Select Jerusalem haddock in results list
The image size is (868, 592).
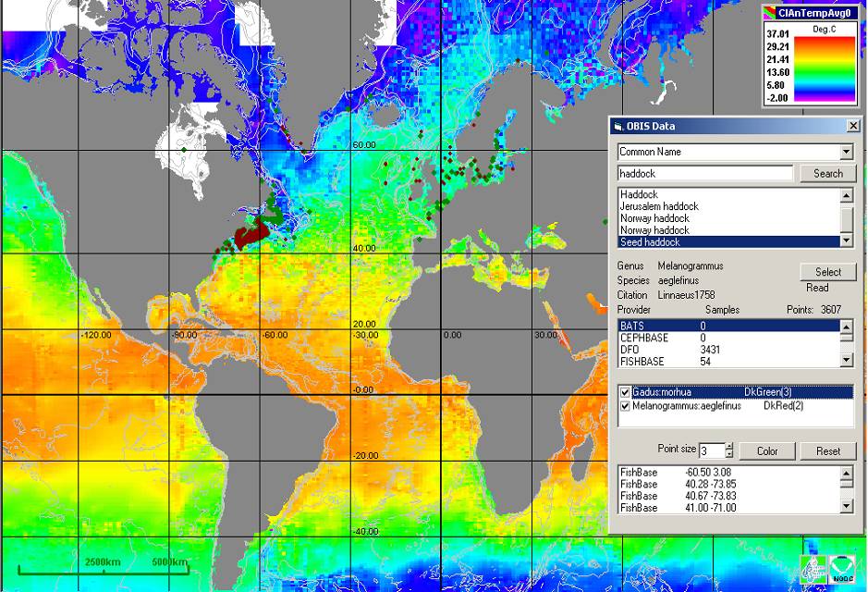659,206
